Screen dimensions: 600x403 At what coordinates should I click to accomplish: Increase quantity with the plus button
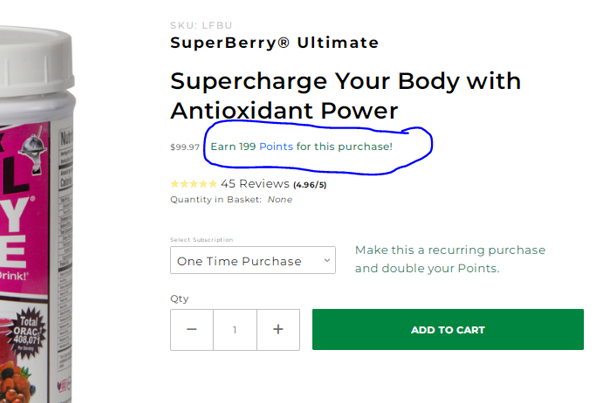click(278, 330)
